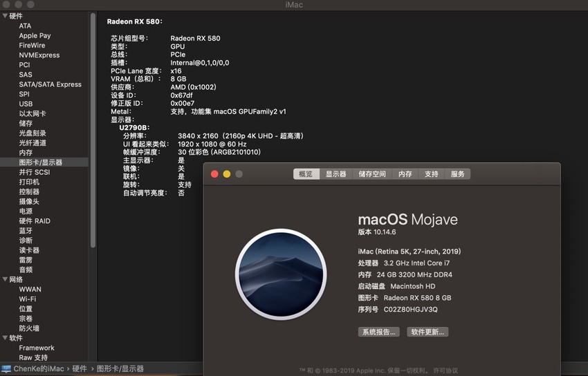
Task: Switch to the 储存空间 tab
Action: pos(372,173)
